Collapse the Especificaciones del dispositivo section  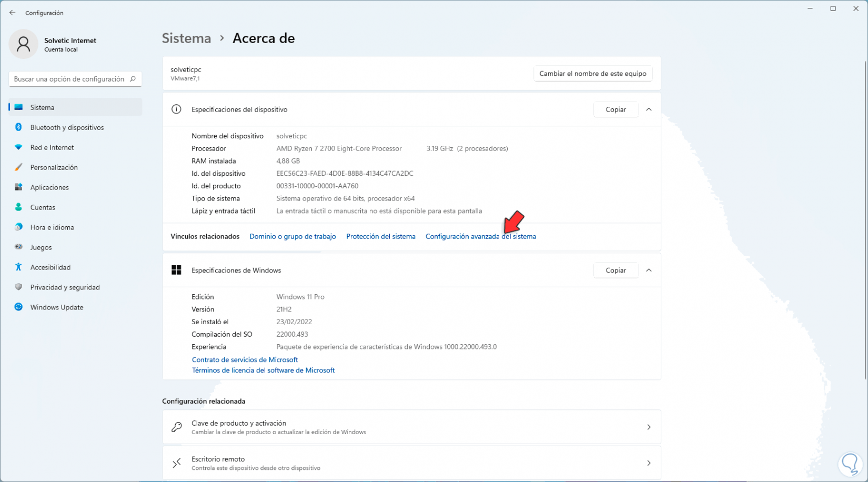[649, 109]
